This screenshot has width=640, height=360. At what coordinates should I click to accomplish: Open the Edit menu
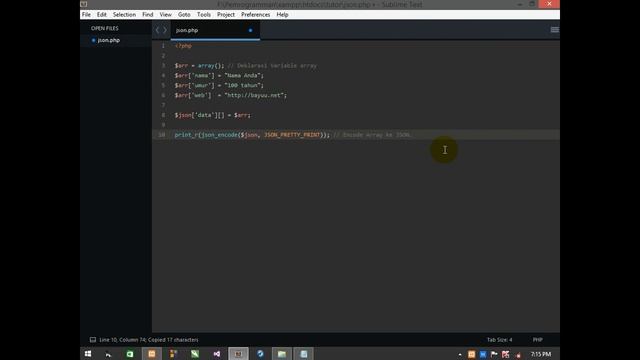pyautogui.click(x=102, y=15)
